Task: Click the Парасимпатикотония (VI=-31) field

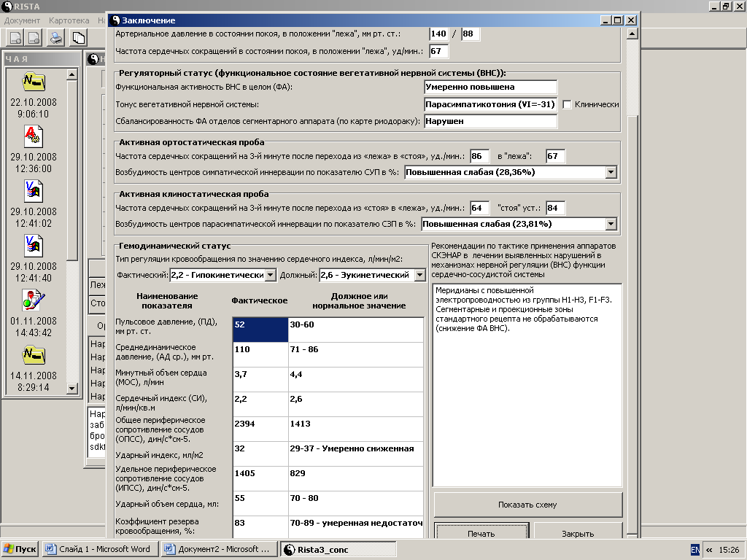Action: [491, 104]
